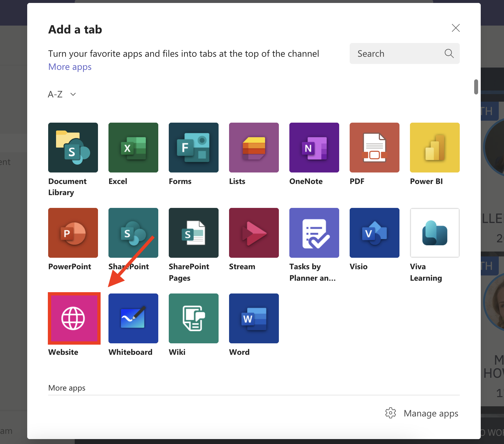Screen dimensions: 504x444
Task: Click the SharePoint Pages label text
Action: (x=189, y=272)
